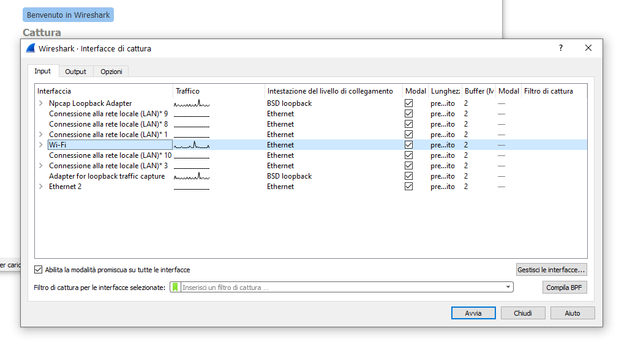Click inside the capture filter input field

[x=342, y=288]
